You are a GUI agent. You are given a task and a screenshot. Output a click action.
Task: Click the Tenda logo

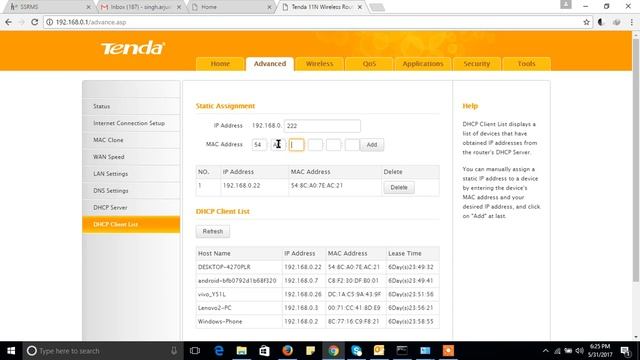click(x=133, y=48)
